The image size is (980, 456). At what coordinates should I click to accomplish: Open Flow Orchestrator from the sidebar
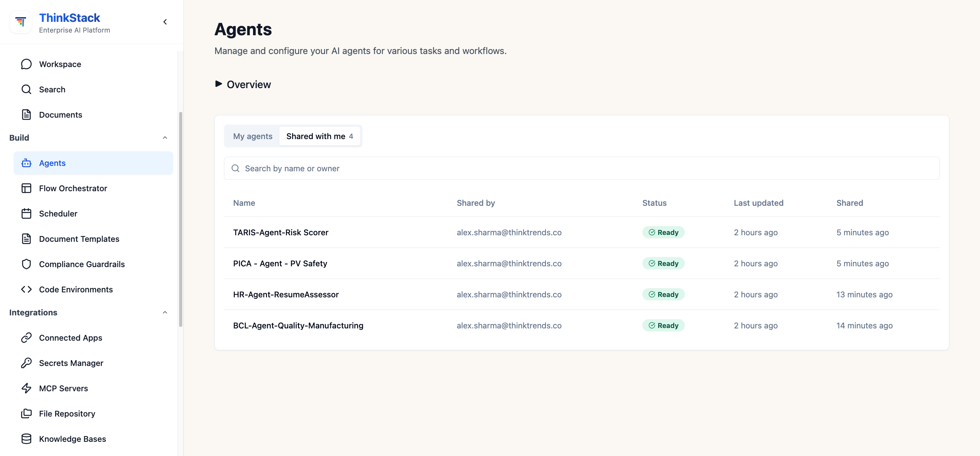[93, 188]
